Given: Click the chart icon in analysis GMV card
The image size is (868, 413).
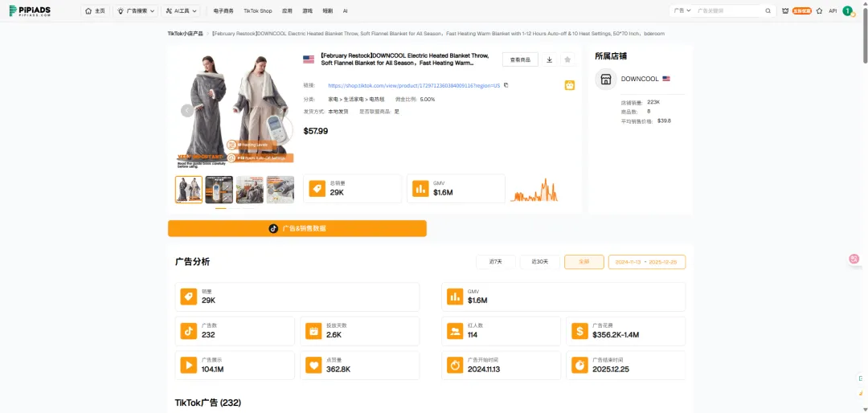Looking at the screenshot, I should click(x=455, y=296).
